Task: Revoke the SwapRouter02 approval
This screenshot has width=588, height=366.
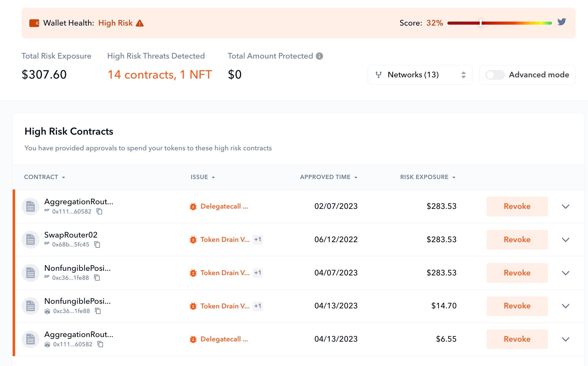Action: 517,240
